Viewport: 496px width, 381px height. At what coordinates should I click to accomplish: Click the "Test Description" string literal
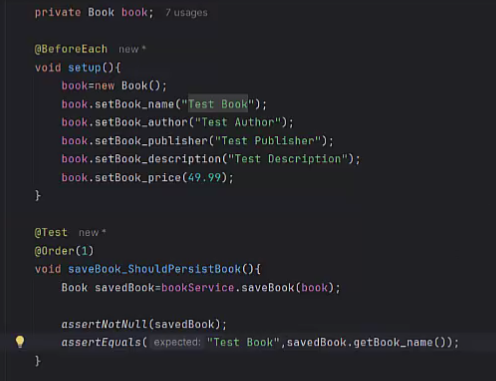(288, 159)
